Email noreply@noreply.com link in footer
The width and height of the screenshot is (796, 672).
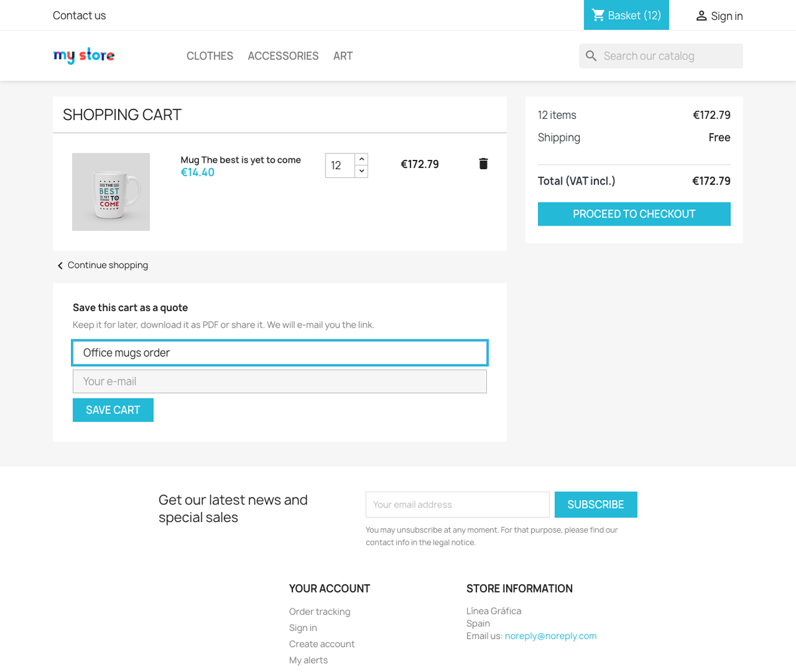[551, 636]
